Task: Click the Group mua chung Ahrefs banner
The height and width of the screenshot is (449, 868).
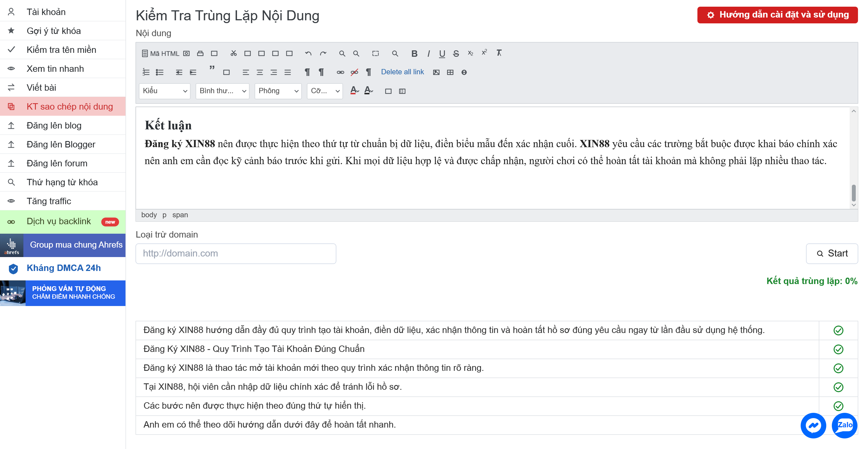Action: [63, 245]
